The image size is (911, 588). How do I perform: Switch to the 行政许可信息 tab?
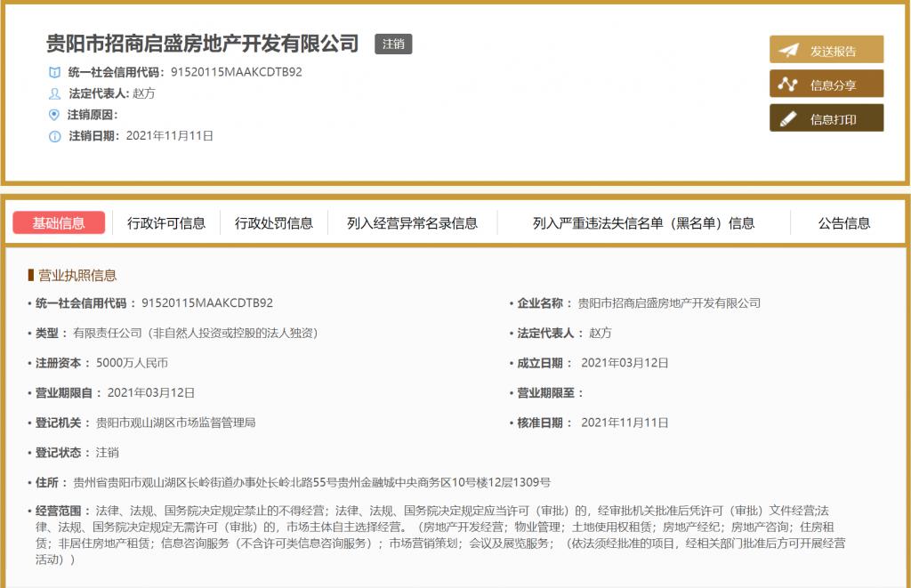[x=166, y=223]
